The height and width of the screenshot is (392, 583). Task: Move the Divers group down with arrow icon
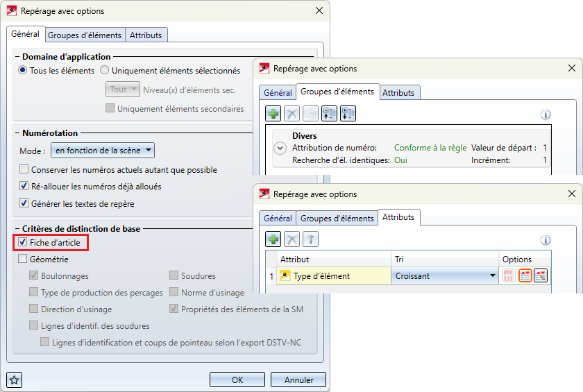(348, 114)
